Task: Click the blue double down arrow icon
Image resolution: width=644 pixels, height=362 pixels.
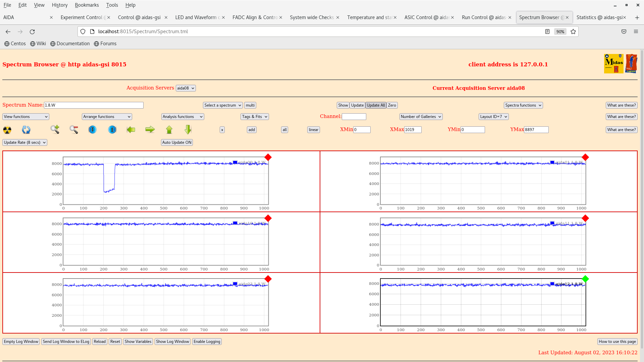Action: 93,129
